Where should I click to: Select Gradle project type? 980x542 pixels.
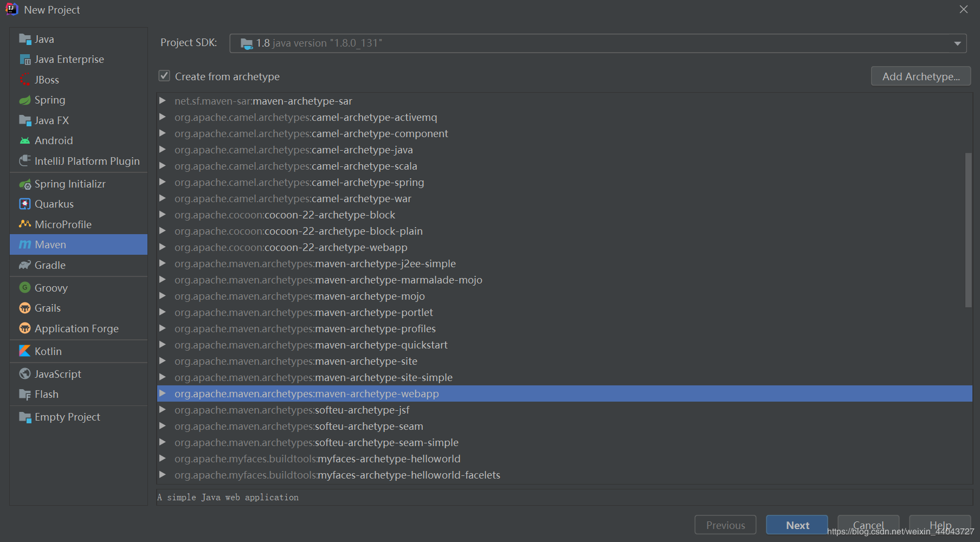[79, 265]
